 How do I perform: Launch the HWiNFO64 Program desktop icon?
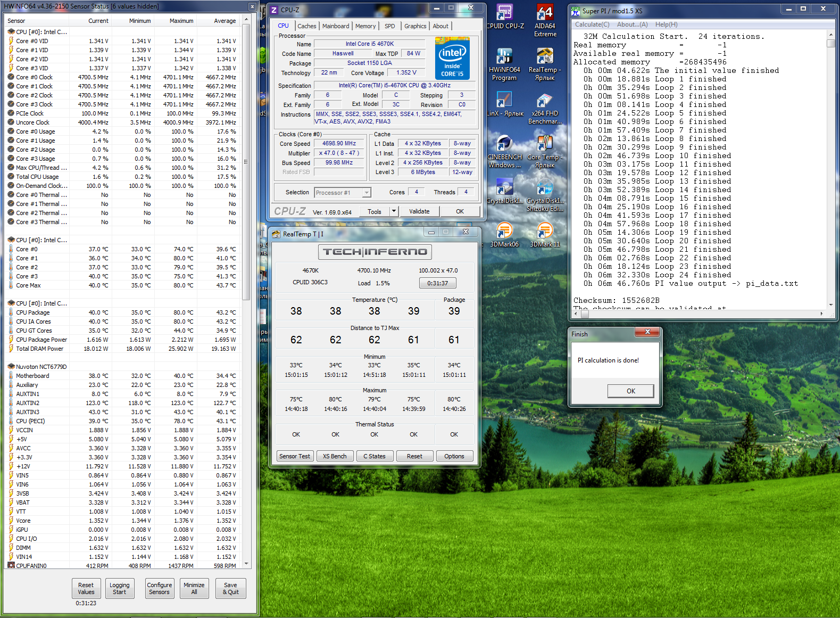(x=504, y=64)
